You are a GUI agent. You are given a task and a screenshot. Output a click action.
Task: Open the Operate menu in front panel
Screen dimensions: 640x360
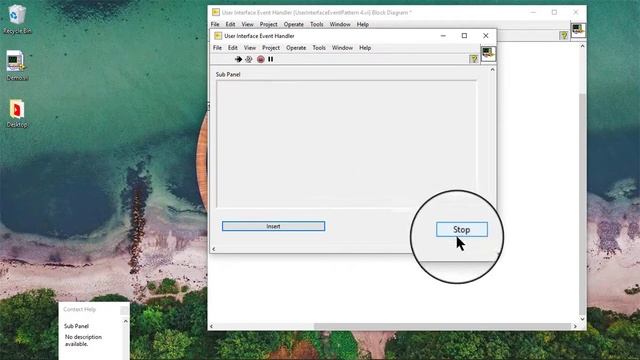click(x=296, y=48)
